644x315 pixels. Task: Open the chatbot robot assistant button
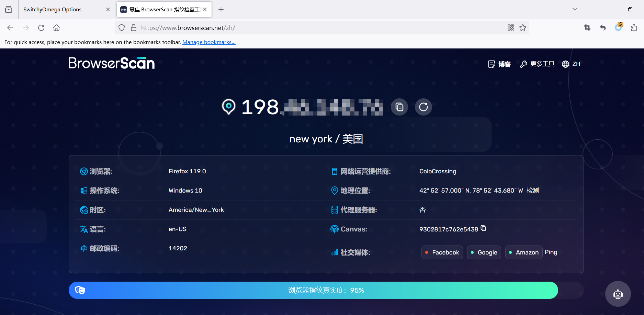point(618,294)
